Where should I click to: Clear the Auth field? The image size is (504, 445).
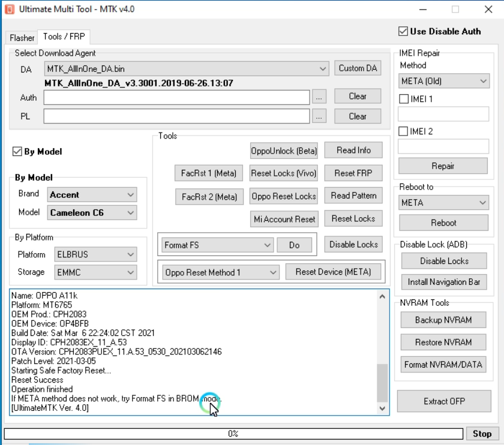358,96
